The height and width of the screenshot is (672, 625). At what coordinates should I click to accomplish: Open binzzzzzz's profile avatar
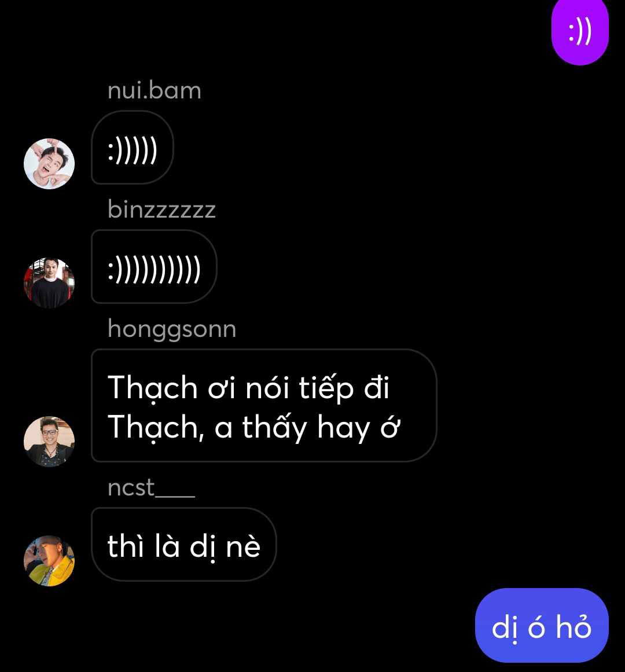[49, 283]
